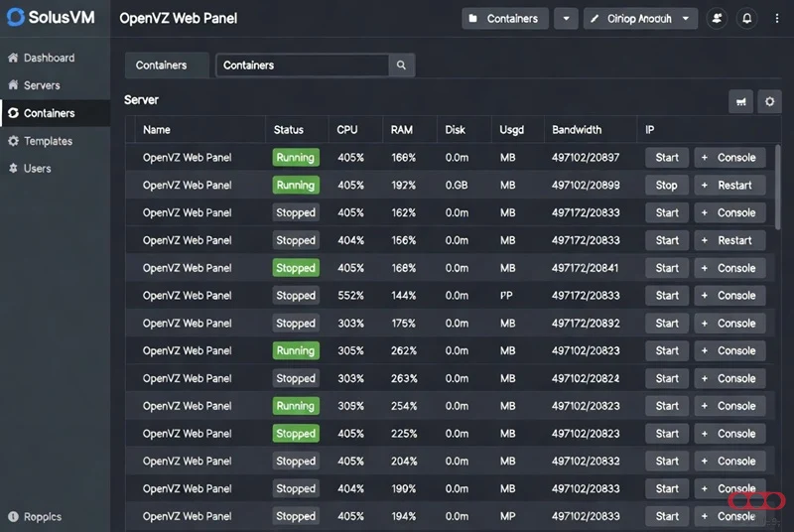Start the container with 204% RAM
This screenshot has height=532, width=794.
[x=667, y=462]
